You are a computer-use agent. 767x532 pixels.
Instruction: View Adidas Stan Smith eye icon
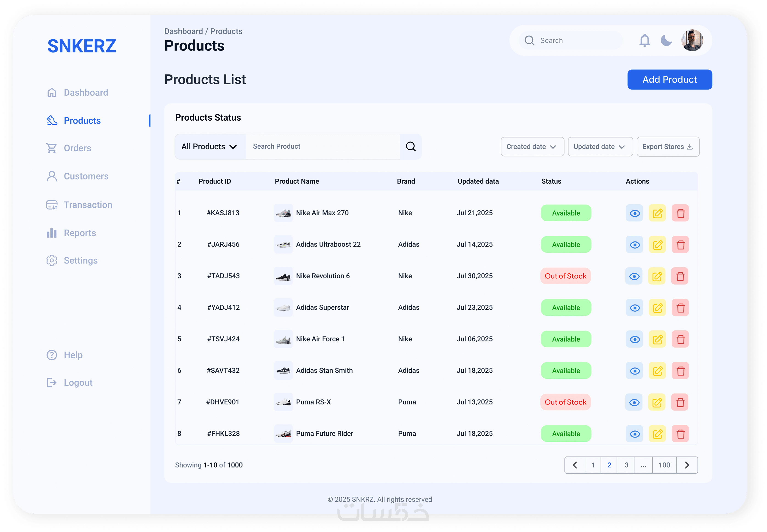tap(634, 371)
